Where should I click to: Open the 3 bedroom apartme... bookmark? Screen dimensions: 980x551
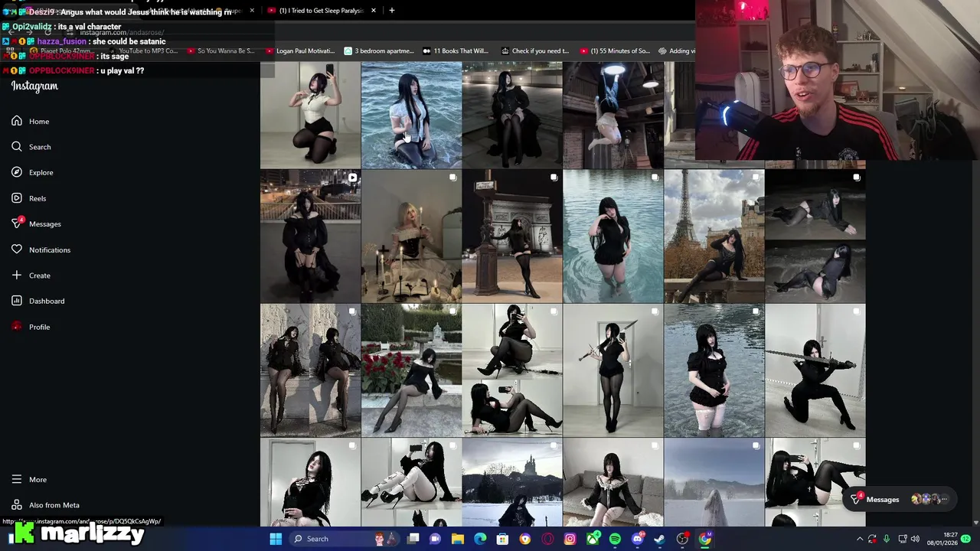tap(379, 51)
